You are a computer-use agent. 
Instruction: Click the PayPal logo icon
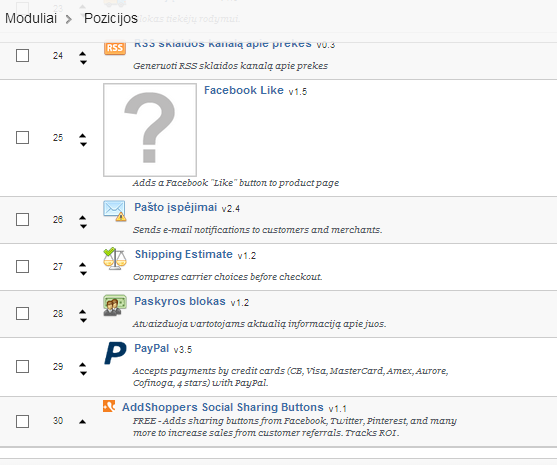click(115, 353)
